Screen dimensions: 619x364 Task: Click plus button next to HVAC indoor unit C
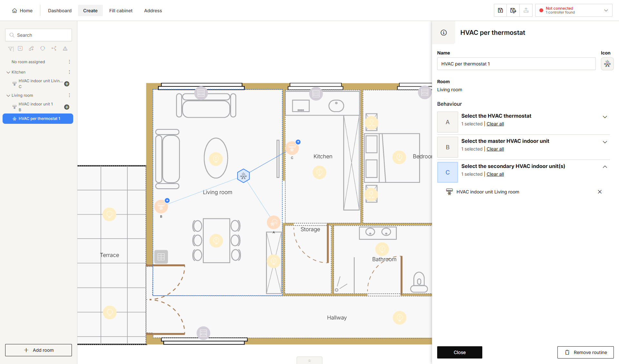[x=67, y=84]
